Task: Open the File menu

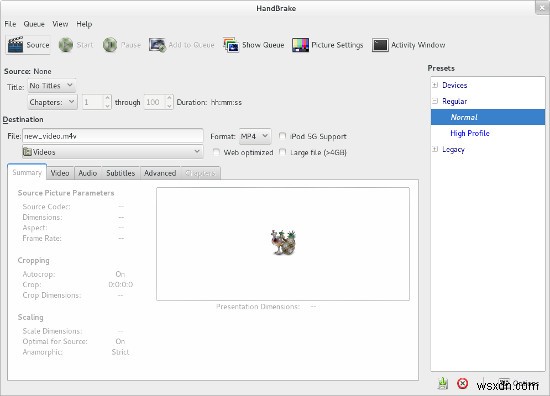Action: pos(10,24)
